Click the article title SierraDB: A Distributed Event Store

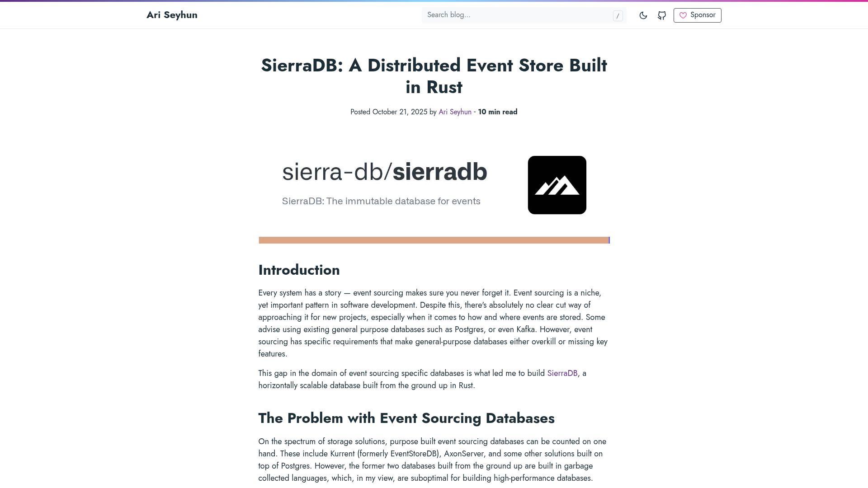(434, 76)
